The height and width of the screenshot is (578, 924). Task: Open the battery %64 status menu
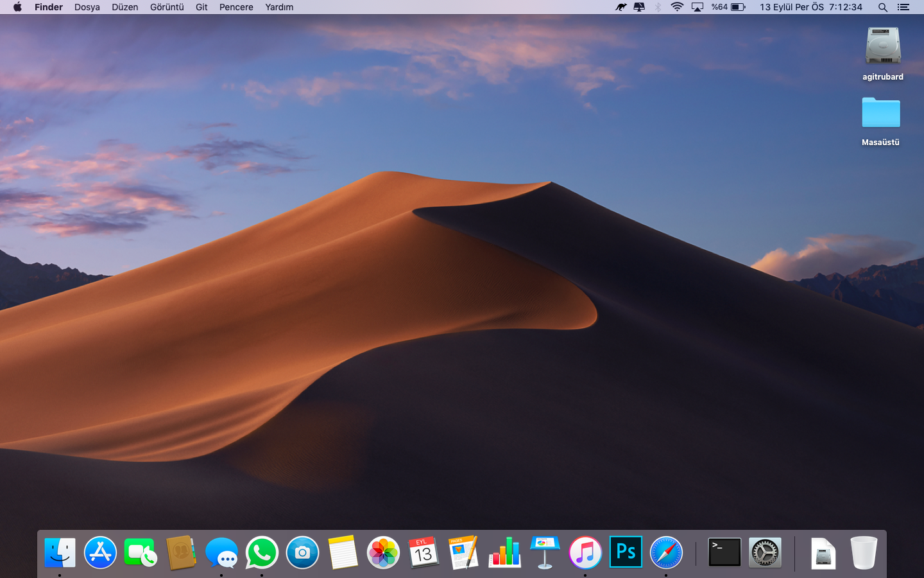click(x=728, y=7)
